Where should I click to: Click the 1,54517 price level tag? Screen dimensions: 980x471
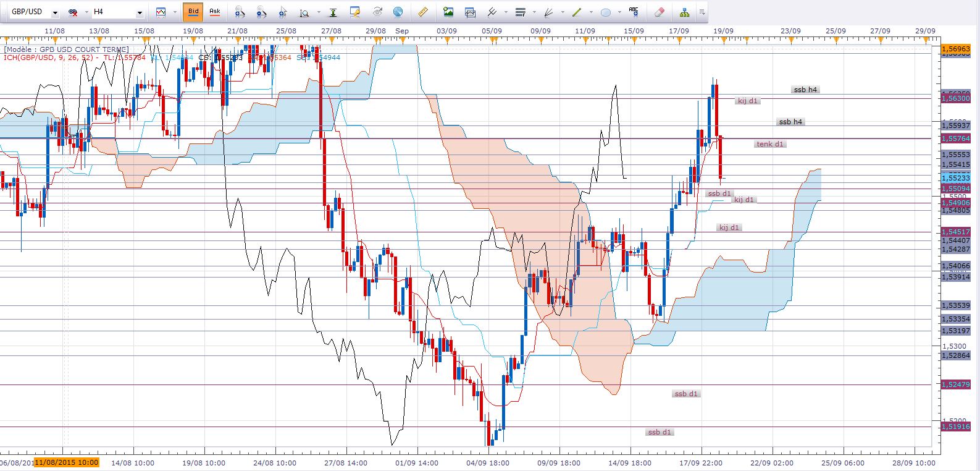(x=956, y=232)
